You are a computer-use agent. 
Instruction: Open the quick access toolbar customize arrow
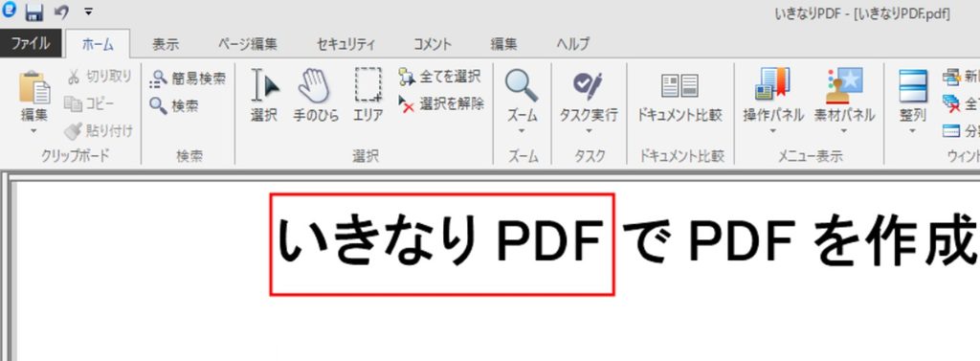point(88,11)
